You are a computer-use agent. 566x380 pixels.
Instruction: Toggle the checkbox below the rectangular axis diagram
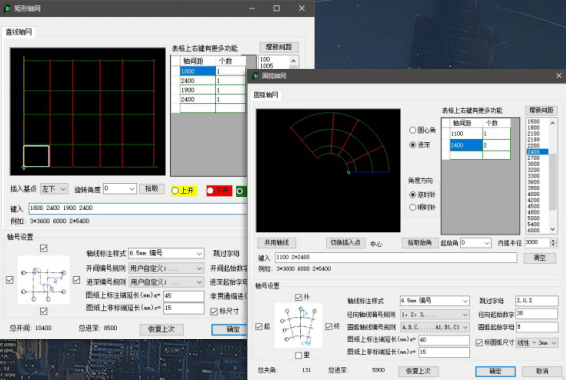[x=44, y=311]
